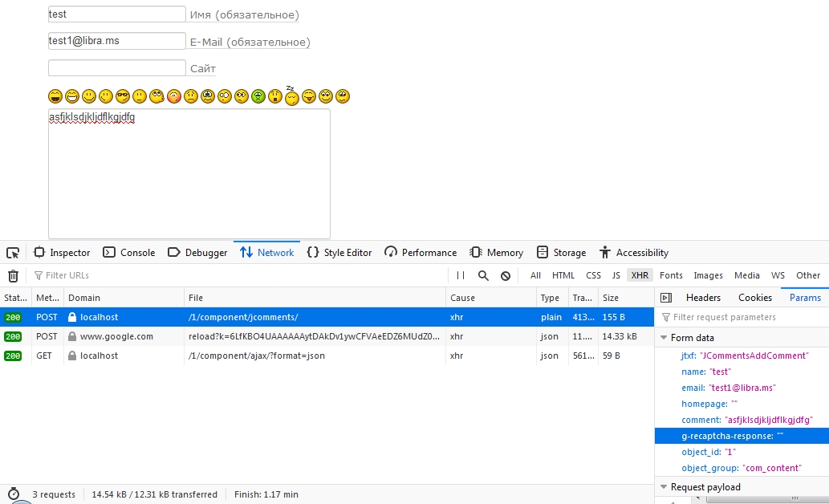The width and height of the screenshot is (829, 504).
Task: Start performance analysis with stopwatch icon
Action: (x=13, y=494)
